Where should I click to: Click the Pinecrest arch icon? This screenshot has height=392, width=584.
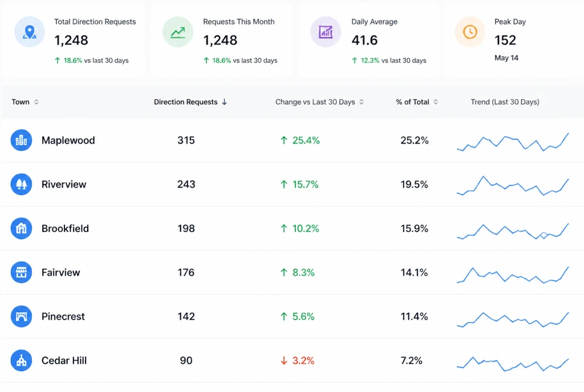pos(21,316)
